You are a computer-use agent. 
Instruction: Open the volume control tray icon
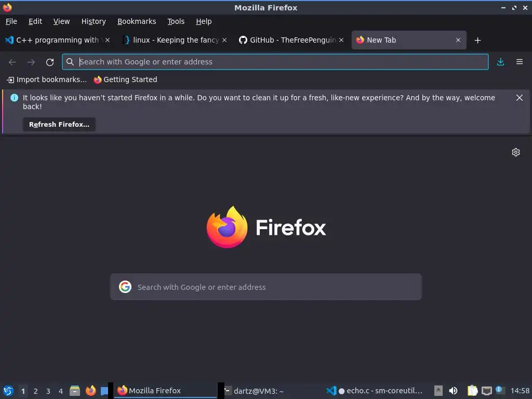(x=453, y=391)
